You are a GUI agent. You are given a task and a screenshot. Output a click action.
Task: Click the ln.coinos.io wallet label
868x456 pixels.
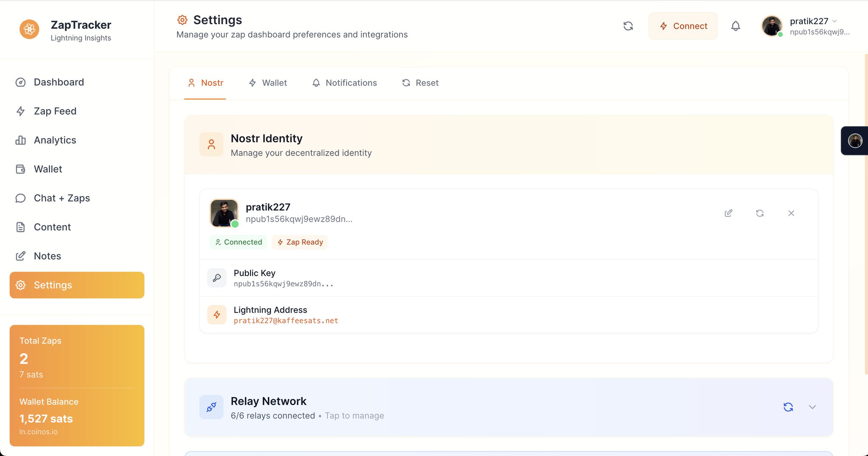click(x=39, y=432)
